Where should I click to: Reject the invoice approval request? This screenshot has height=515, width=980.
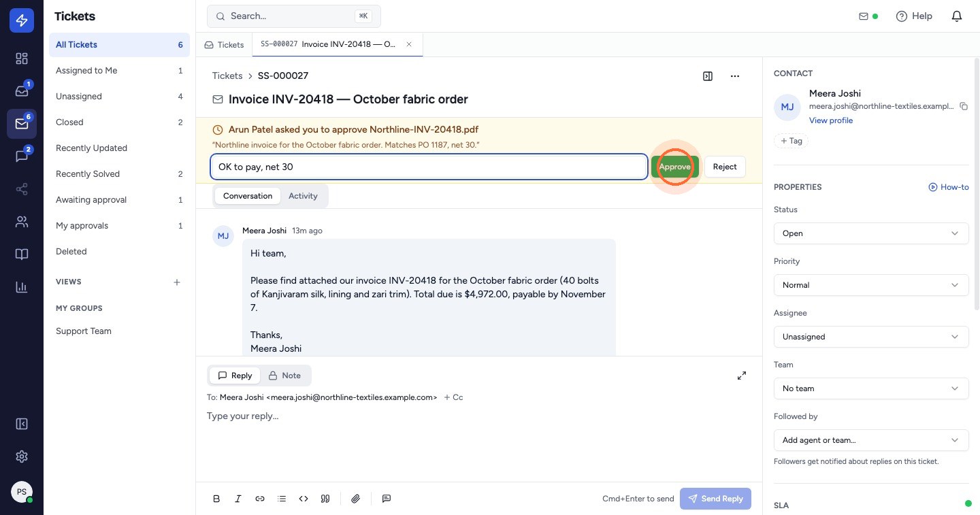[725, 167]
